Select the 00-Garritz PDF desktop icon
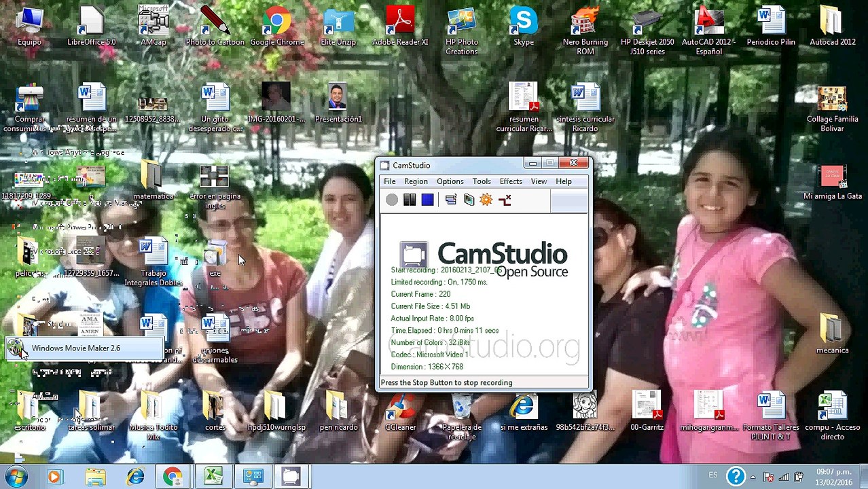 (x=647, y=412)
